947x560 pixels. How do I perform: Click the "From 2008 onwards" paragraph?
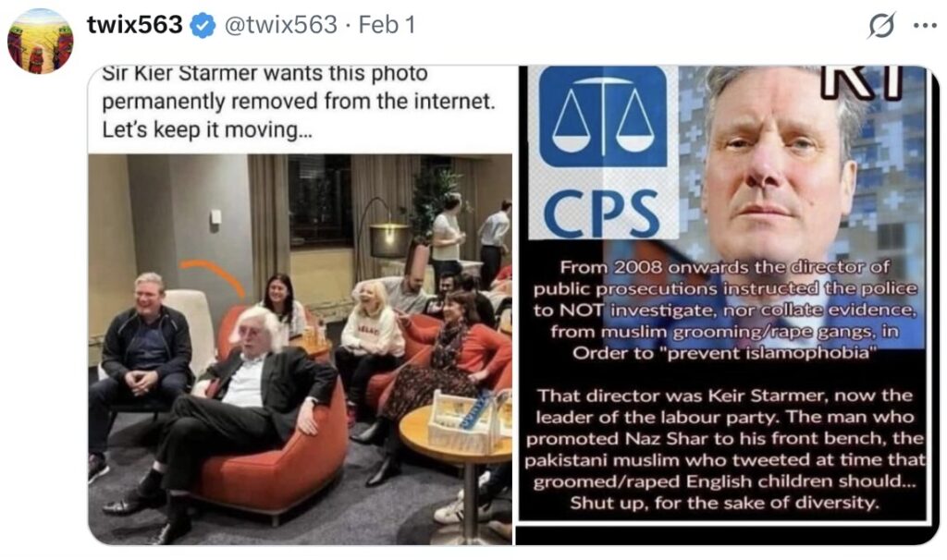(724, 310)
